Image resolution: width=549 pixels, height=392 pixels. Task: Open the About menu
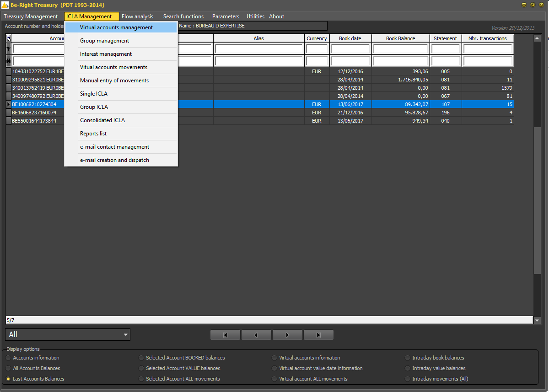276,16
